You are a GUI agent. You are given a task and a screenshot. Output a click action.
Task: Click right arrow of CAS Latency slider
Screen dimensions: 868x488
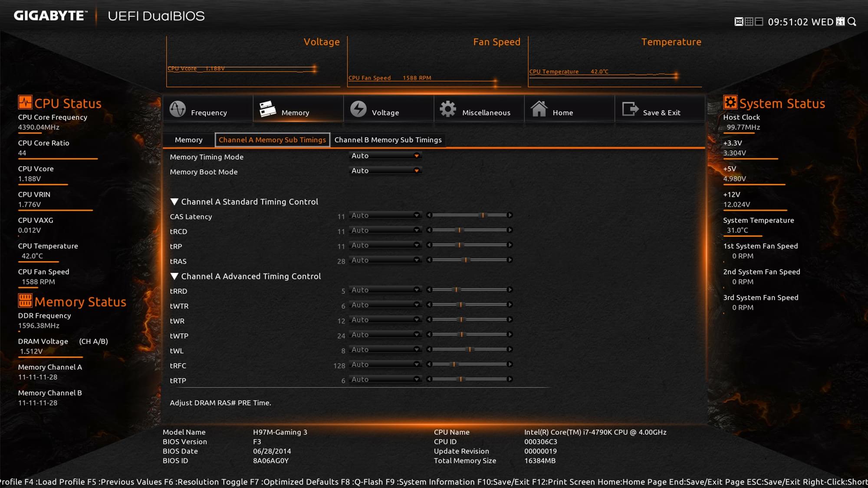click(510, 215)
